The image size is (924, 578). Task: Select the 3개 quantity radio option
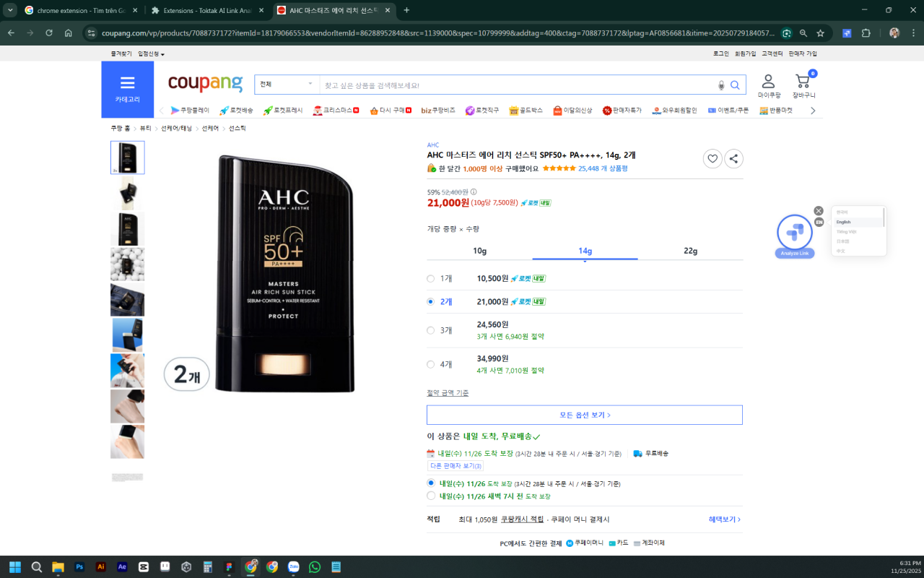430,329
